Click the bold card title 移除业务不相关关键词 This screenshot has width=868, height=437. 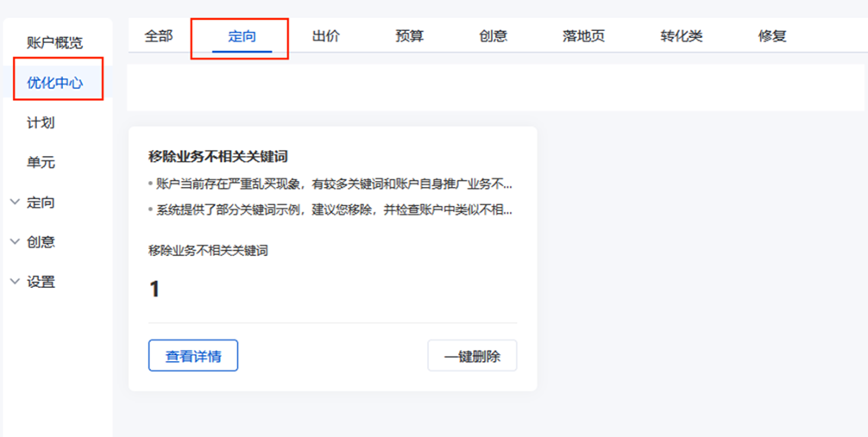218,157
